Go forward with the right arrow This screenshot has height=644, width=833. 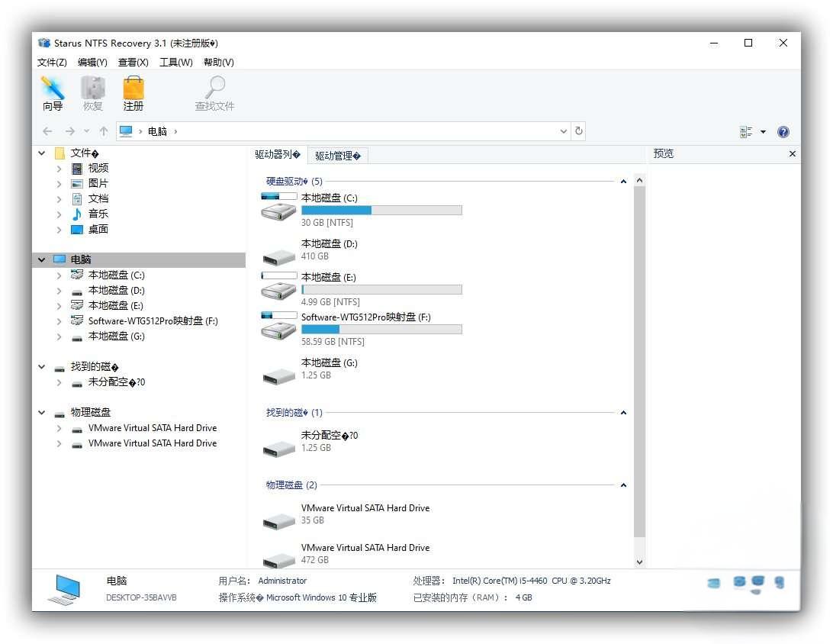click(x=69, y=131)
